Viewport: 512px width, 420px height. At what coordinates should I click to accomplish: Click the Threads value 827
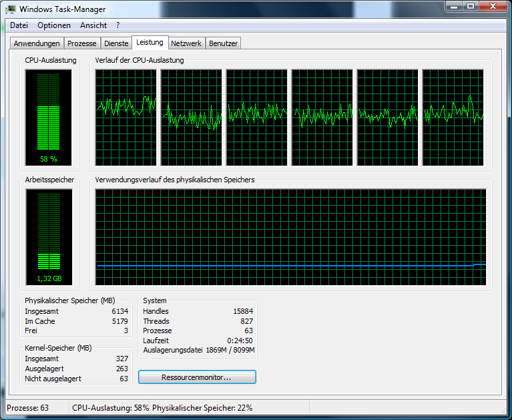point(246,321)
